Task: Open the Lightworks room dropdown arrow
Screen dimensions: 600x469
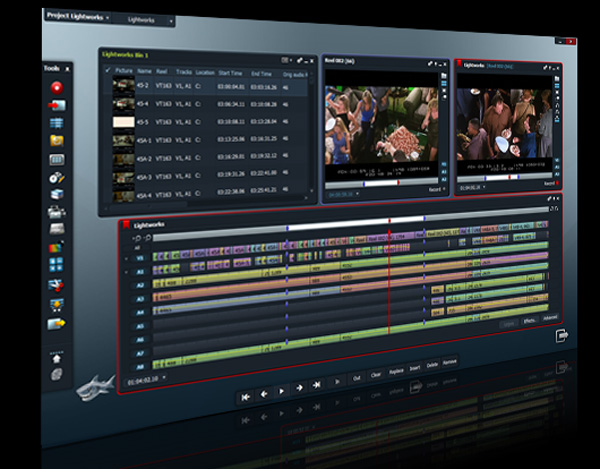Action: tap(171, 21)
